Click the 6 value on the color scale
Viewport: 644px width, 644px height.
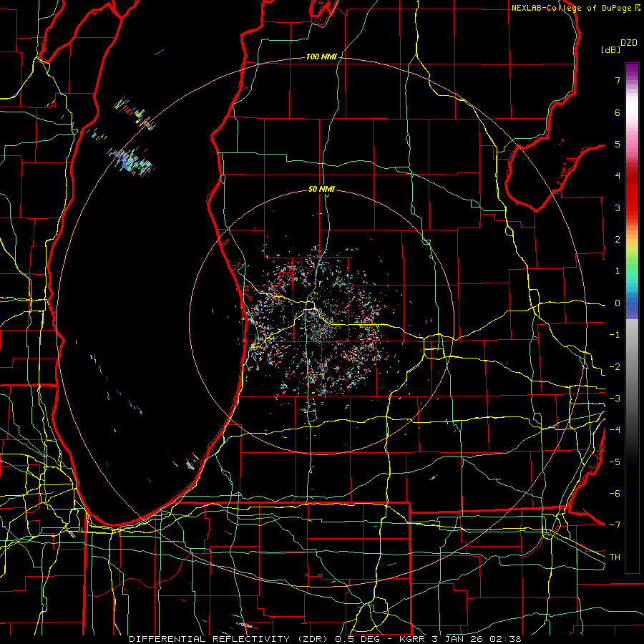pos(618,112)
